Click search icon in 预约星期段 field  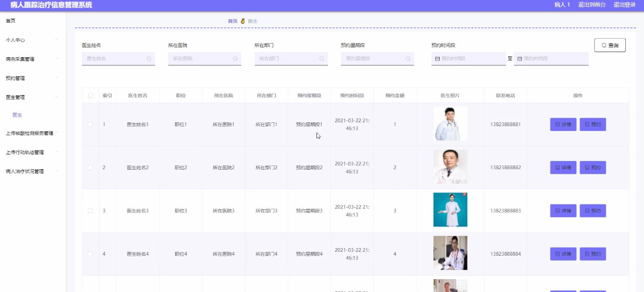pos(408,59)
